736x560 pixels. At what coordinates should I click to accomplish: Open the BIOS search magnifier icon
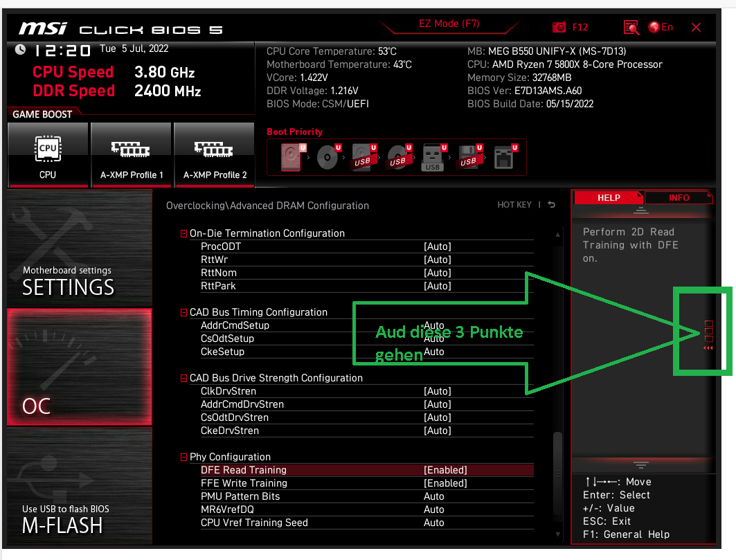pos(631,27)
